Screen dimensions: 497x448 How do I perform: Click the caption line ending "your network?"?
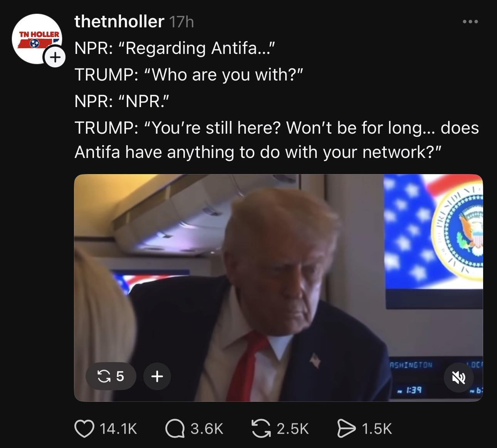[258, 152]
